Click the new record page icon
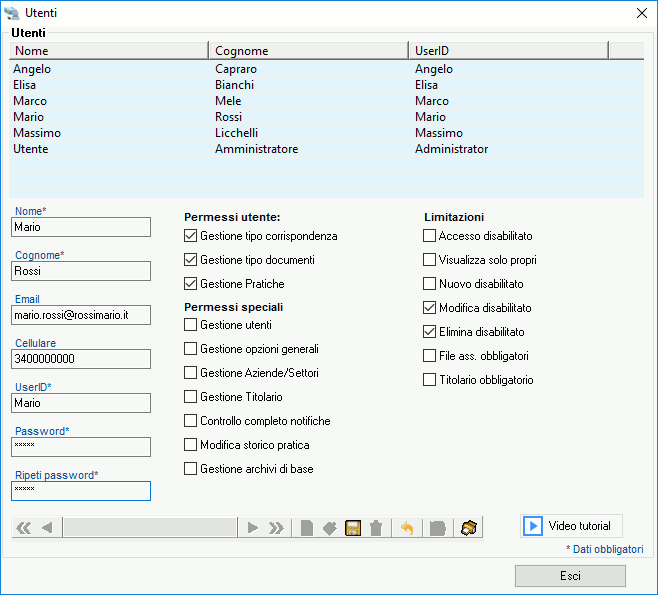 (x=307, y=528)
